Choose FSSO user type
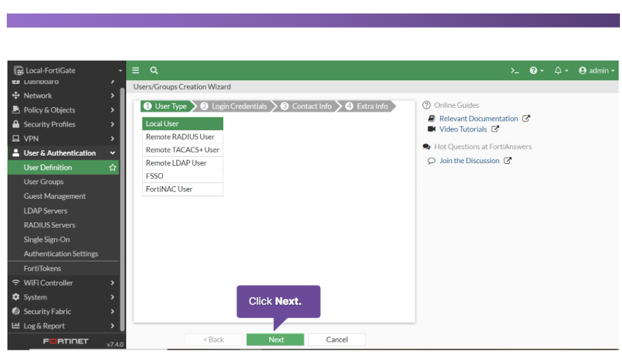The width and height of the screenshot is (622, 364). coord(182,176)
